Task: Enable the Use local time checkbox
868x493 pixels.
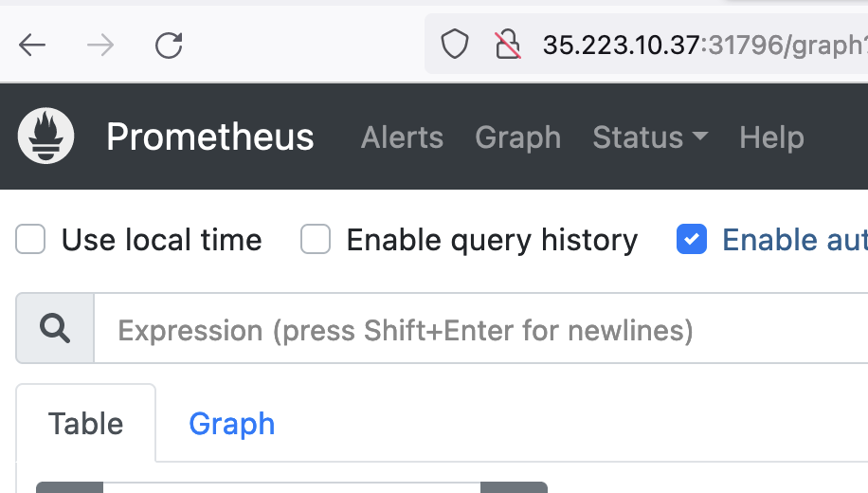Action: click(x=31, y=240)
